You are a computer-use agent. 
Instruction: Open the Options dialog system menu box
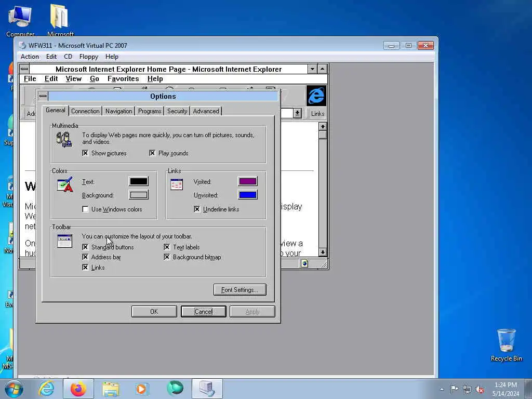coord(43,96)
